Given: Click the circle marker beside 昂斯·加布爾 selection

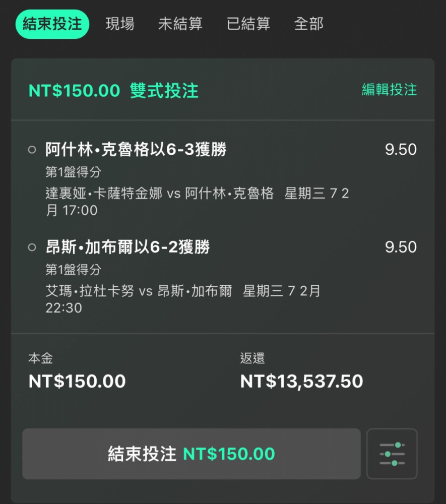Looking at the screenshot, I should coord(32,247).
